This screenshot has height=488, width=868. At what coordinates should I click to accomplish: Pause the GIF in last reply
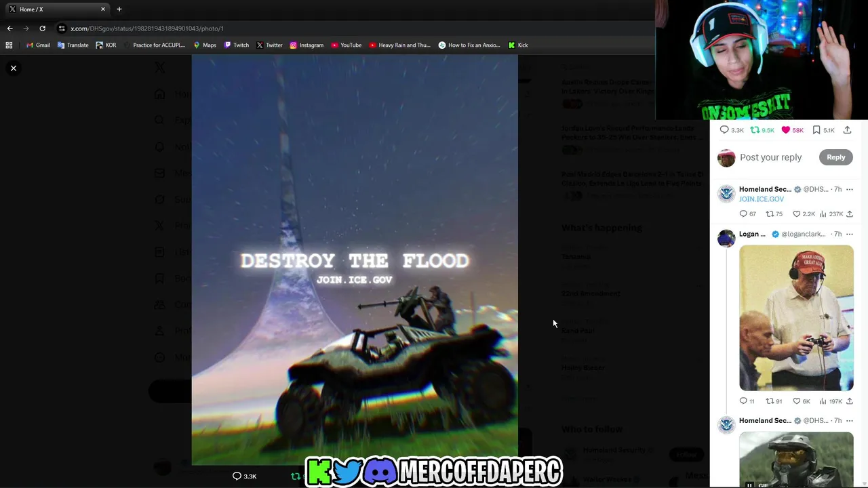point(749,484)
